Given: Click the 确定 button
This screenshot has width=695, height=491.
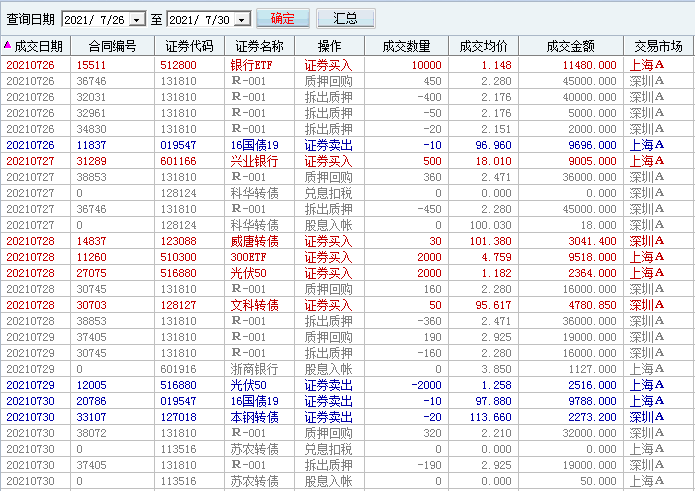Looking at the screenshot, I should click(x=283, y=19).
